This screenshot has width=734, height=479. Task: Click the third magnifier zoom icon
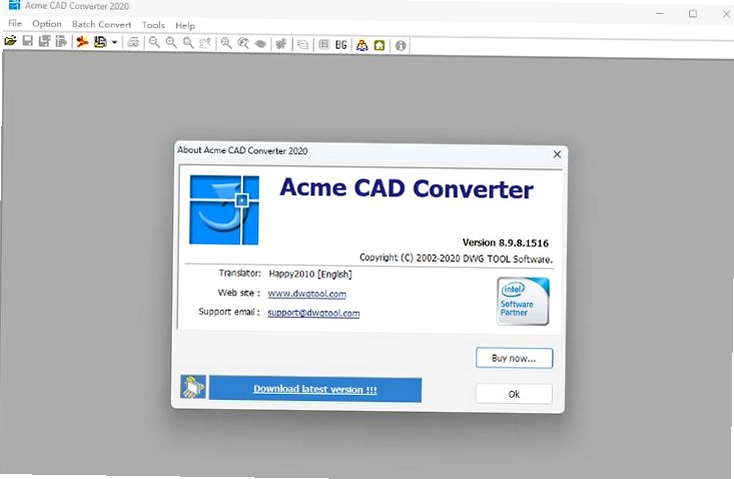click(x=188, y=43)
